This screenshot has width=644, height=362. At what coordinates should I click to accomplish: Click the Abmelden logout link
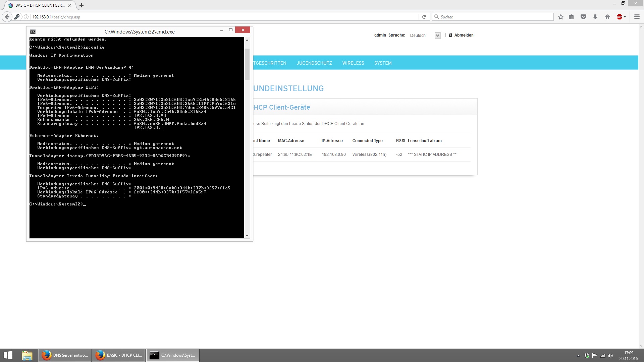pyautogui.click(x=464, y=35)
